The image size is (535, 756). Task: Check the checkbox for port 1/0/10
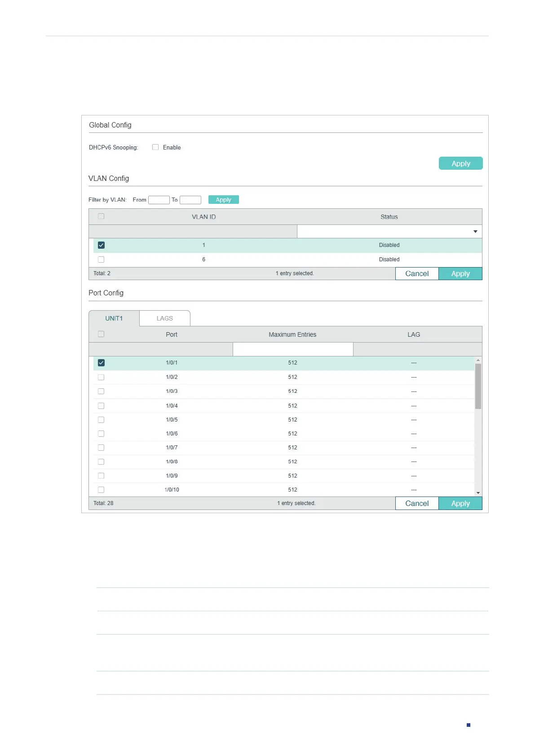point(101,490)
